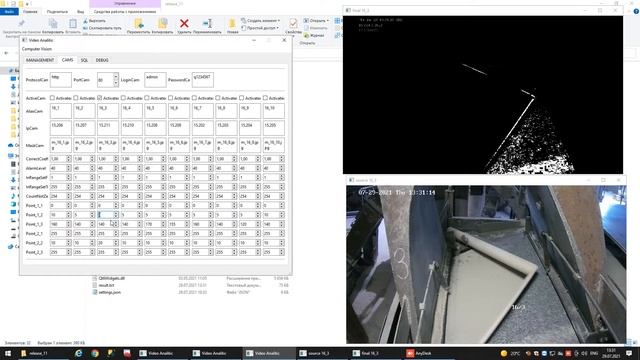Switch to the DEBUG tab
Viewport: 640px width, 360px height.
click(x=102, y=60)
